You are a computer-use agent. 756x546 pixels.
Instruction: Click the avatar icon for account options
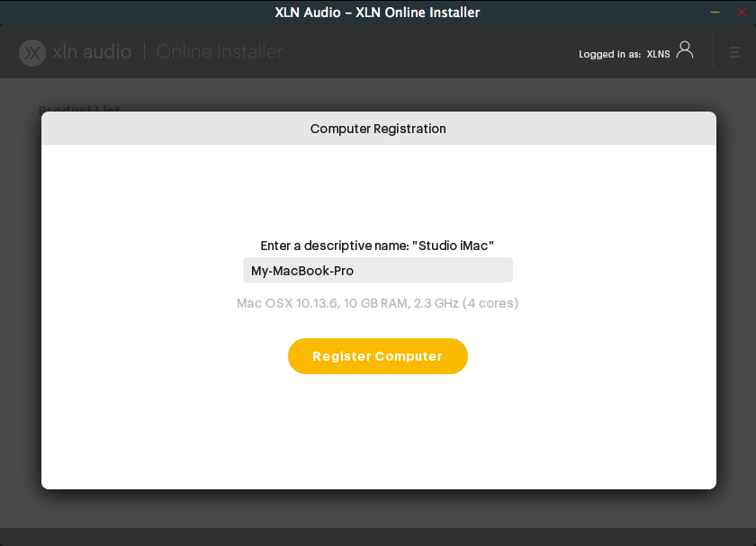(x=684, y=50)
